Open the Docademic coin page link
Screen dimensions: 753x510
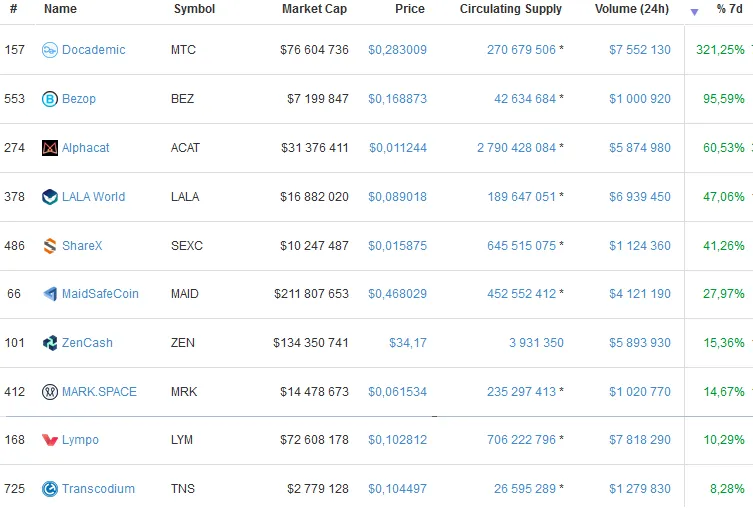(94, 50)
